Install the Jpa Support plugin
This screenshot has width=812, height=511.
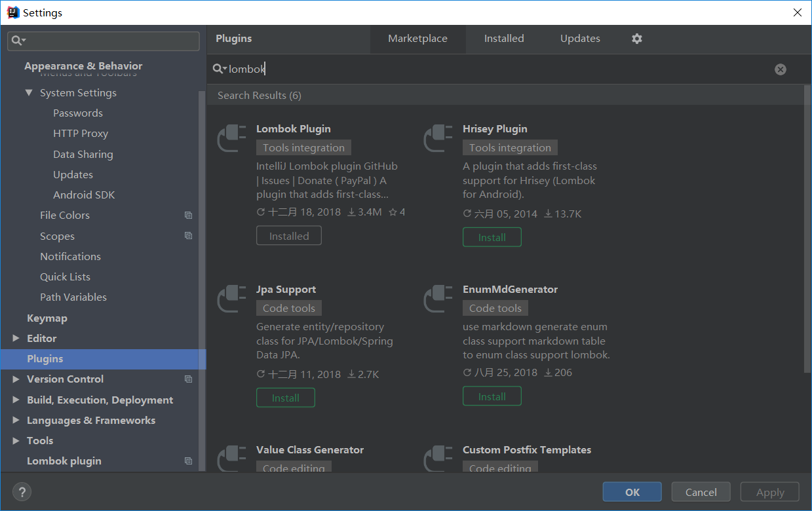click(285, 397)
